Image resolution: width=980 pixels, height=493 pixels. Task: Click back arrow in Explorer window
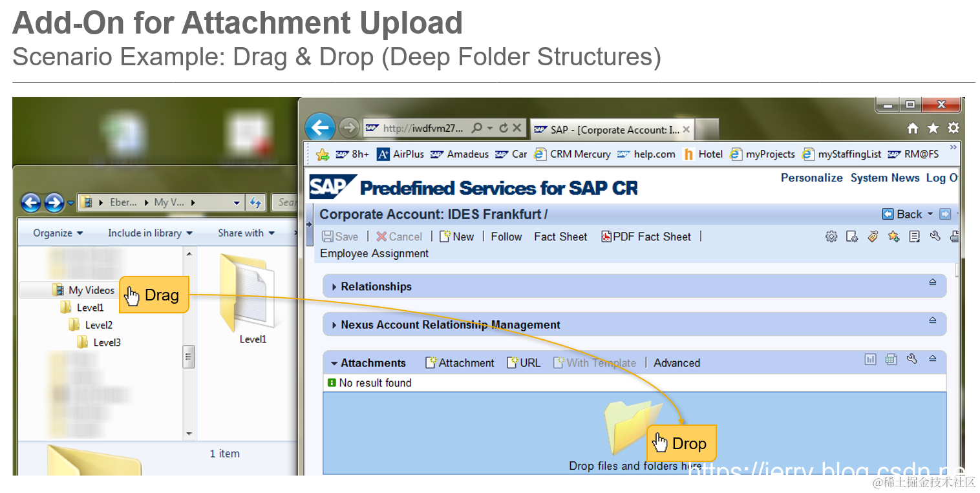tap(31, 203)
